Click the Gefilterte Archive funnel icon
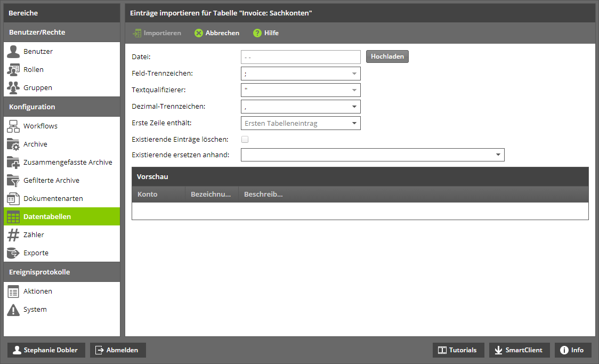This screenshot has height=364, width=599. coord(13,180)
